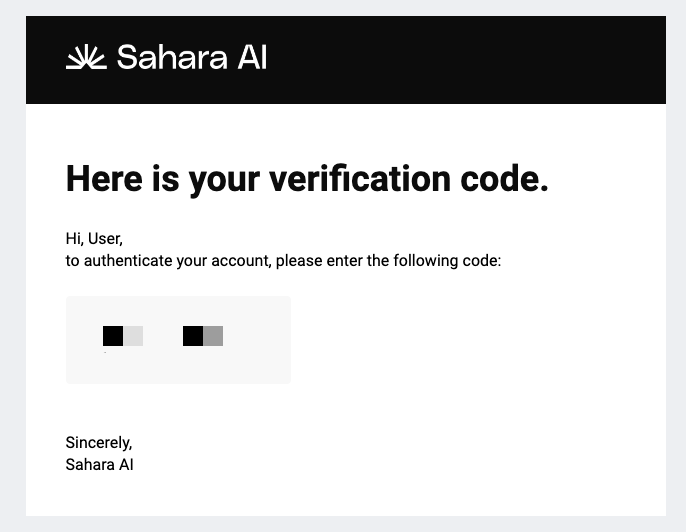
Task: Click the light gray redacted code block
Action: pos(133,336)
